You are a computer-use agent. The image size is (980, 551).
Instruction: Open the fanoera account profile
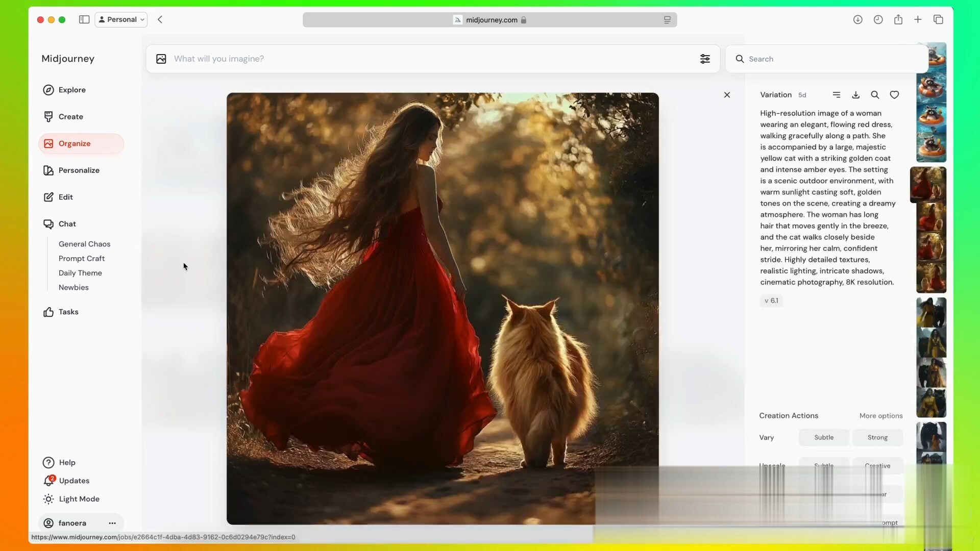pyautogui.click(x=72, y=523)
